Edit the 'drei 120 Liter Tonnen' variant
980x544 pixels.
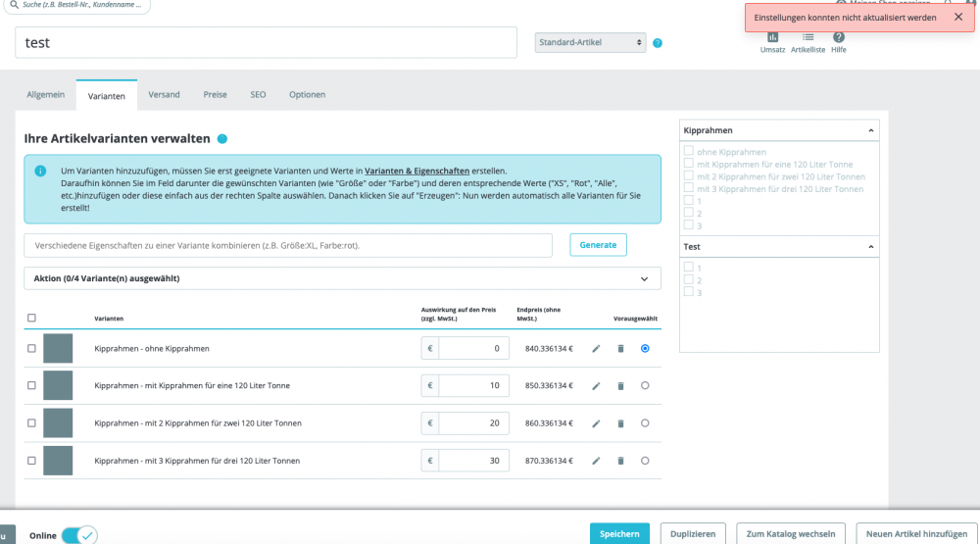pos(596,461)
